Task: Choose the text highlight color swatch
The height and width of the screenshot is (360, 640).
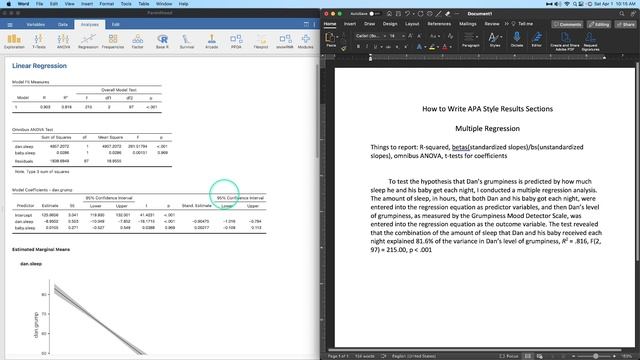Action: tap(432, 47)
